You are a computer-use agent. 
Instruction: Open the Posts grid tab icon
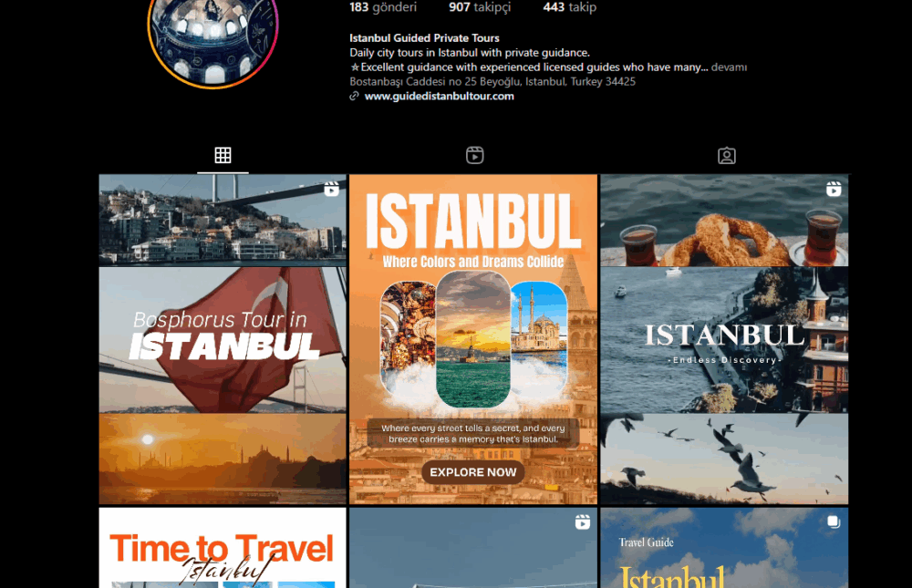click(x=223, y=155)
